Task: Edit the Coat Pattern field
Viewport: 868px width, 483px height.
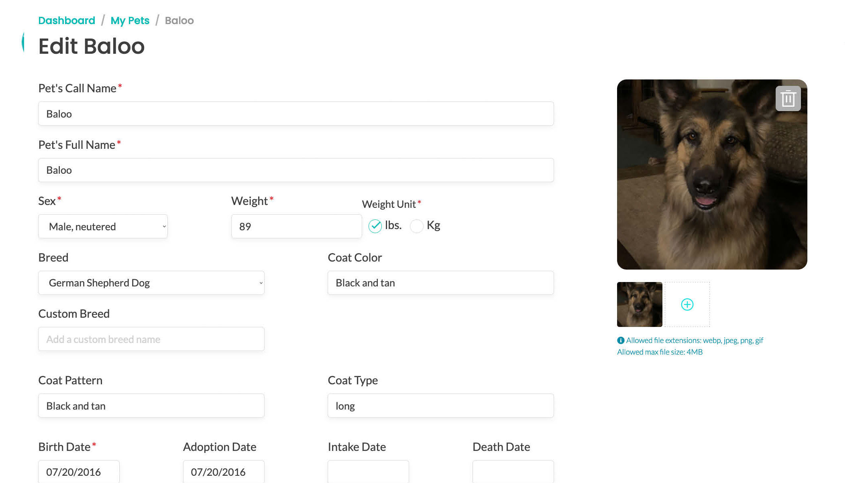Action: [x=151, y=406]
